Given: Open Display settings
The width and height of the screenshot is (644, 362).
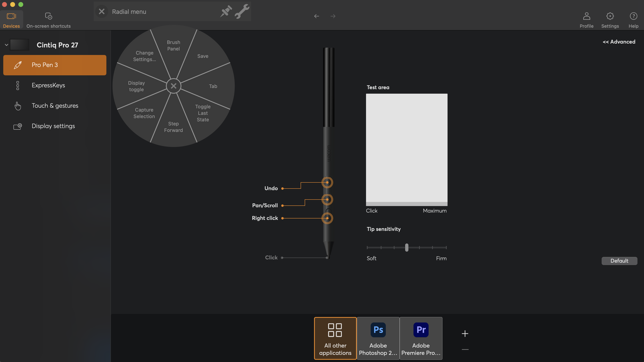Looking at the screenshot, I should click(x=53, y=126).
